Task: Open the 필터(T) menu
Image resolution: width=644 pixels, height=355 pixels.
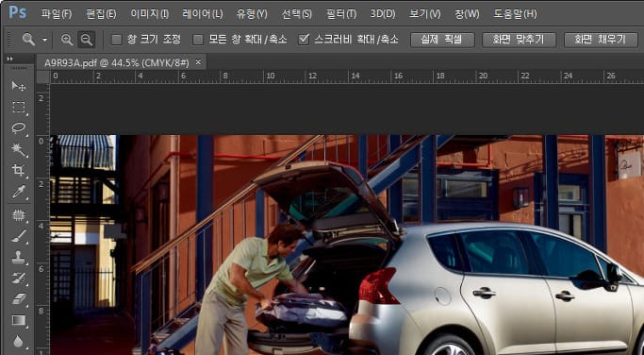Action: [x=341, y=14]
